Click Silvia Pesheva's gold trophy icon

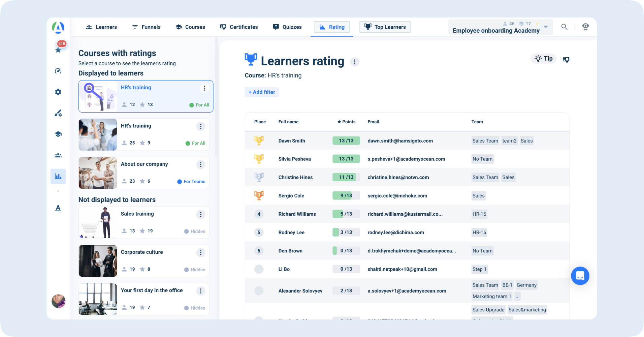259,159
